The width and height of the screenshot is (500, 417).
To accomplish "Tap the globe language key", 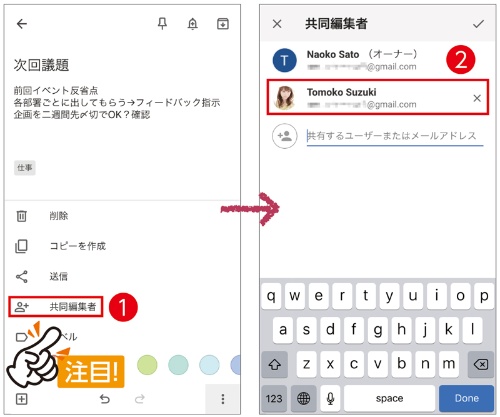I will [x=303, y=399].
